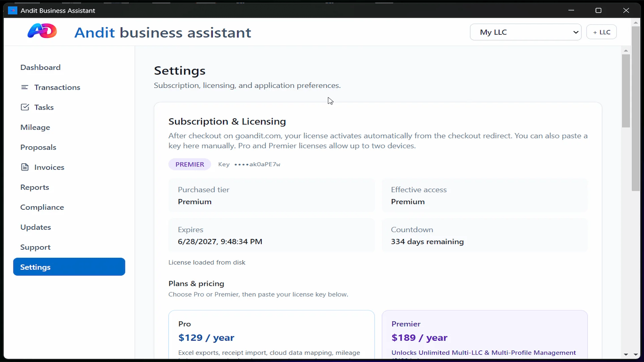Viewport: 644px width, 362px height.
Task: Select the Settings sidebar item
Action: tap(69, 267)
